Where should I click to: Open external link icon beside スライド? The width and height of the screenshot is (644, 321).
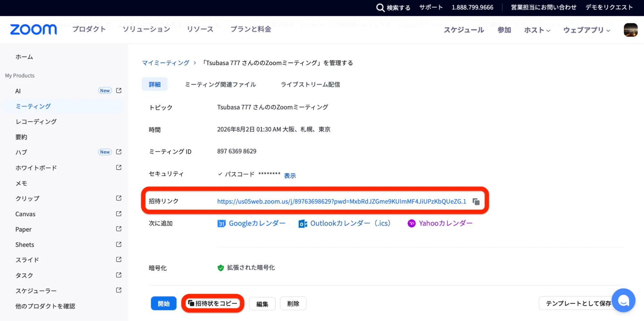(119, 259)
